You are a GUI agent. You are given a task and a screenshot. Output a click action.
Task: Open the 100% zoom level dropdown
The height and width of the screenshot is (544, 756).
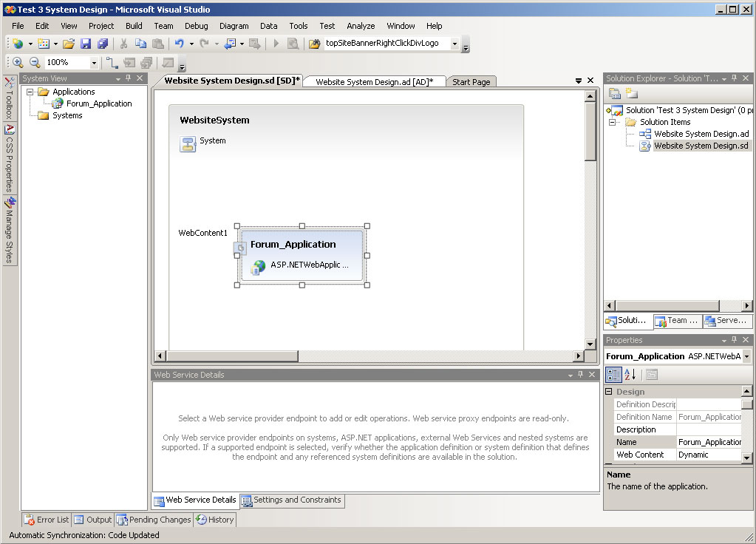pos(94,63)
